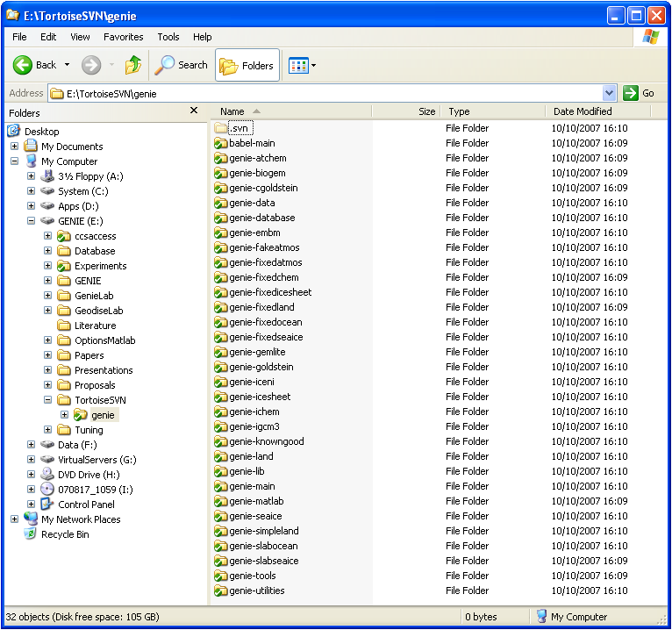Image resolution: width=672 pixels, height=630 pixels.
Task: Expand the Experiments folder node
Action: (x=48, y=266)
